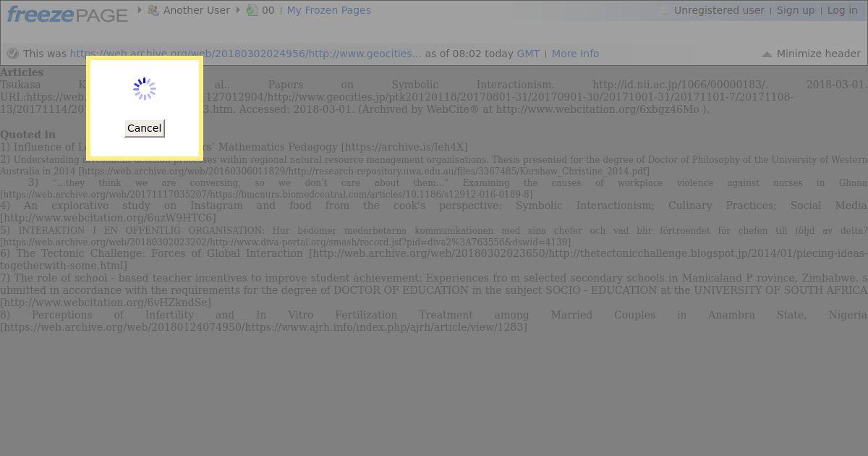Minimize the freezePAGE header
Image resolution: width=868 pixels, height=456 pixels.
point(811,54)
